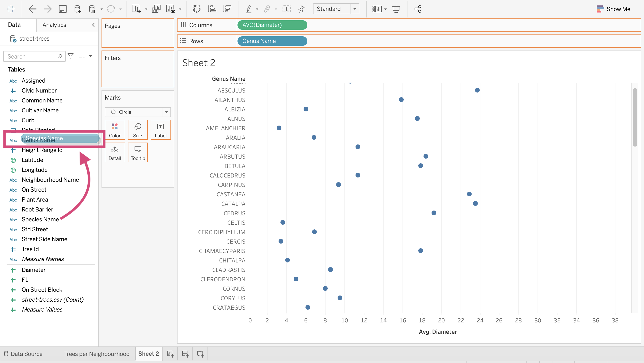Select the Latitude field

32,160
